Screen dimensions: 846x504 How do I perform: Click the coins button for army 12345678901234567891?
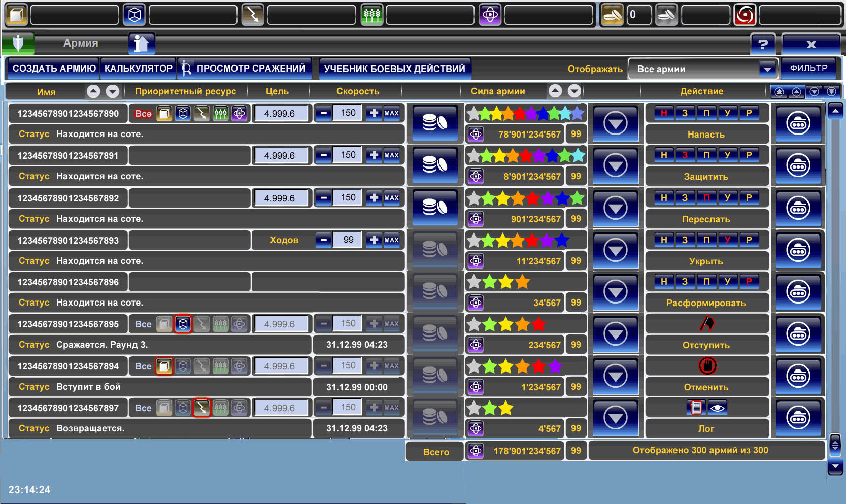click(x=435, y=165)
